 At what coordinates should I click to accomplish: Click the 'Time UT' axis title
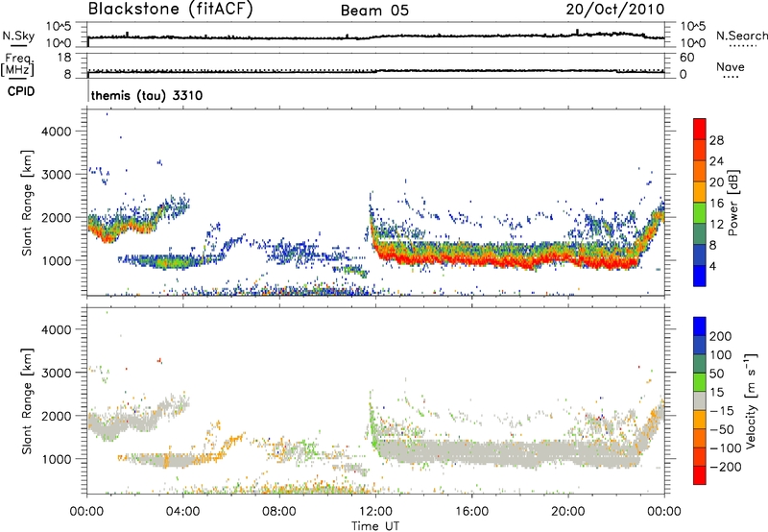pyautogui.click(x=375, y=526)
